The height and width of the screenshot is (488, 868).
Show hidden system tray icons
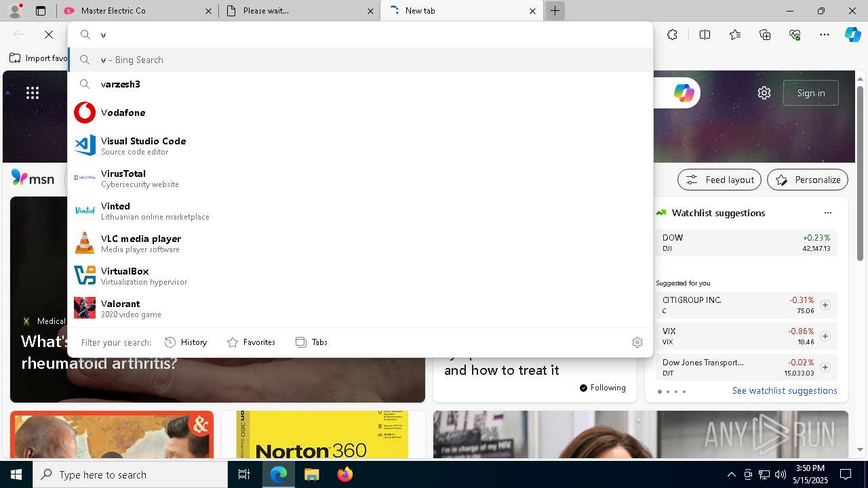pos(731,474)
